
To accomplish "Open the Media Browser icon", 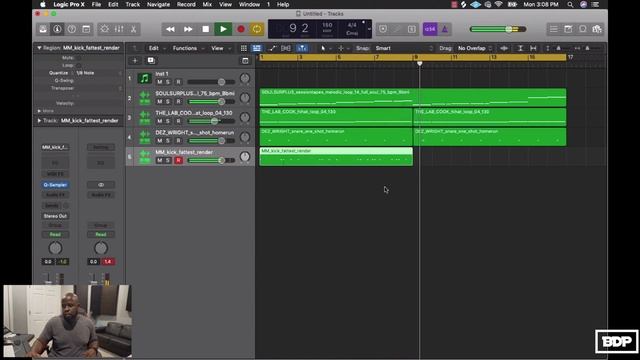I will (x=597, y=29).
